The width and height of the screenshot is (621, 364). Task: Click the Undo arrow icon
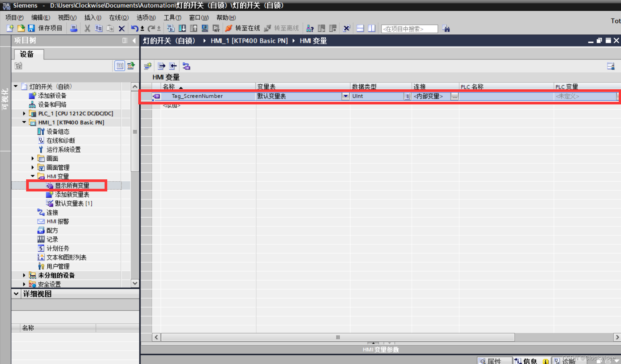coord(135,28)
